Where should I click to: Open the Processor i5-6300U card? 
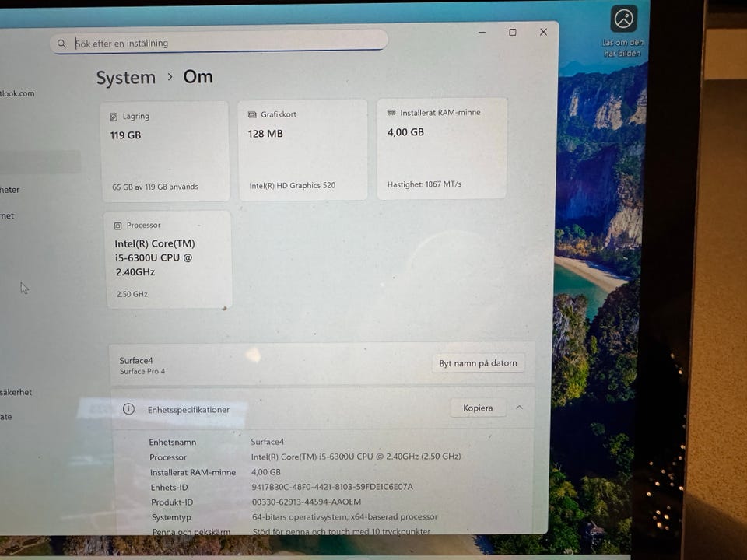tap(168, 260)
